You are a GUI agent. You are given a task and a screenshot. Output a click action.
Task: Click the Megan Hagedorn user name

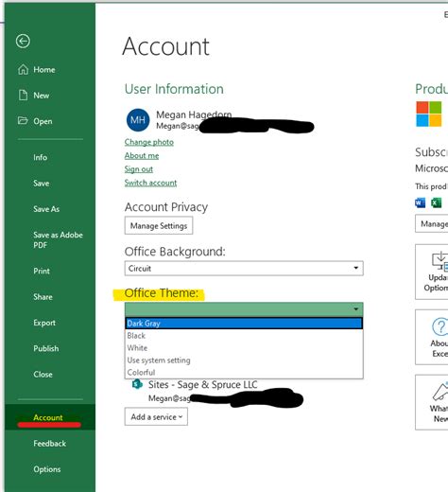tap(194, 114)
